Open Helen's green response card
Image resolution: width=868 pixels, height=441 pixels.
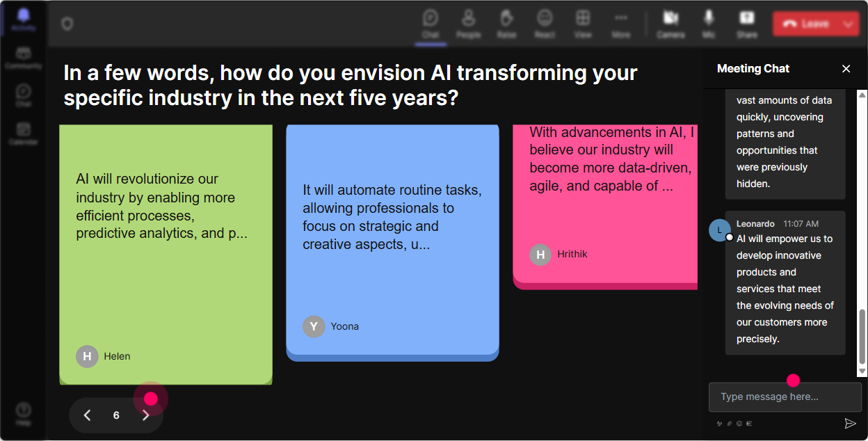click(x=166, y=255)
